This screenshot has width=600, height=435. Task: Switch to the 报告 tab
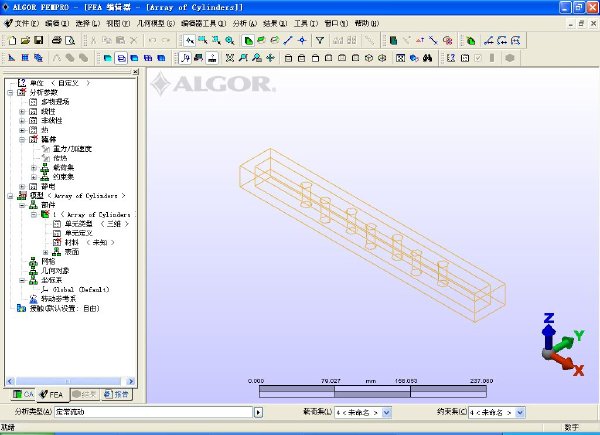tap(117, 394)
